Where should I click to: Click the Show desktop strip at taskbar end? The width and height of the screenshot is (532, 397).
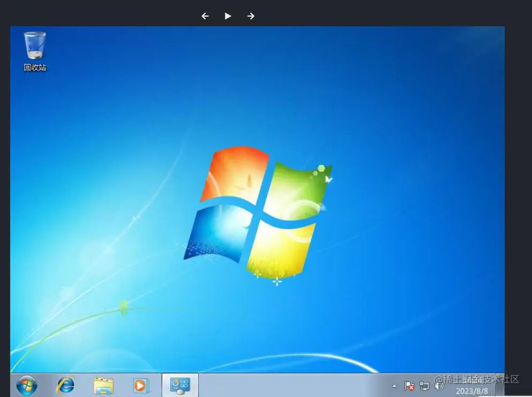500,386
